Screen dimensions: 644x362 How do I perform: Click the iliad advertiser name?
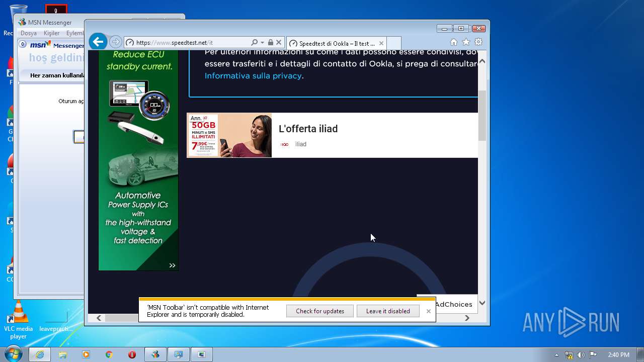tap(300, 144)
